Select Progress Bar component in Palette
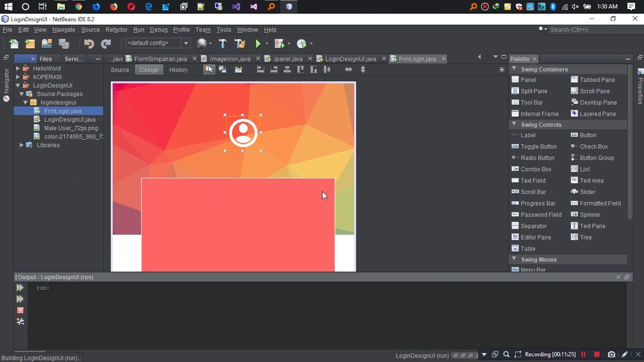644x362 pixels. pyautogui.click(x=533, y=204)
